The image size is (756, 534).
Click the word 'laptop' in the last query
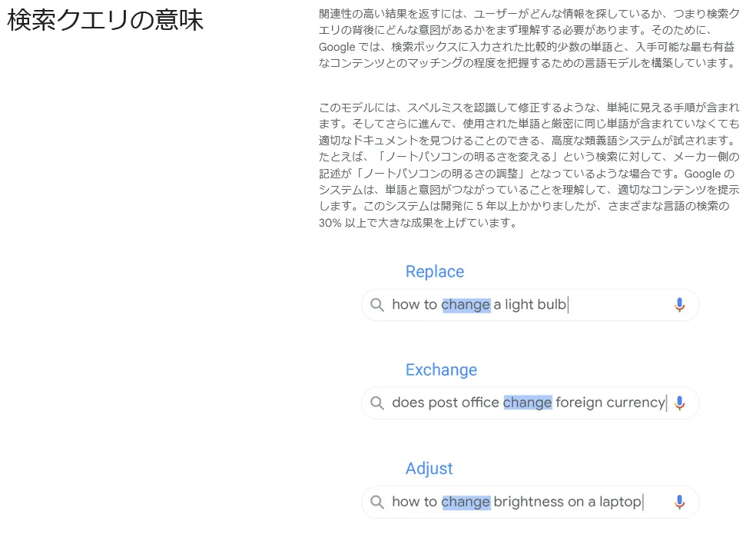point(620,502)
